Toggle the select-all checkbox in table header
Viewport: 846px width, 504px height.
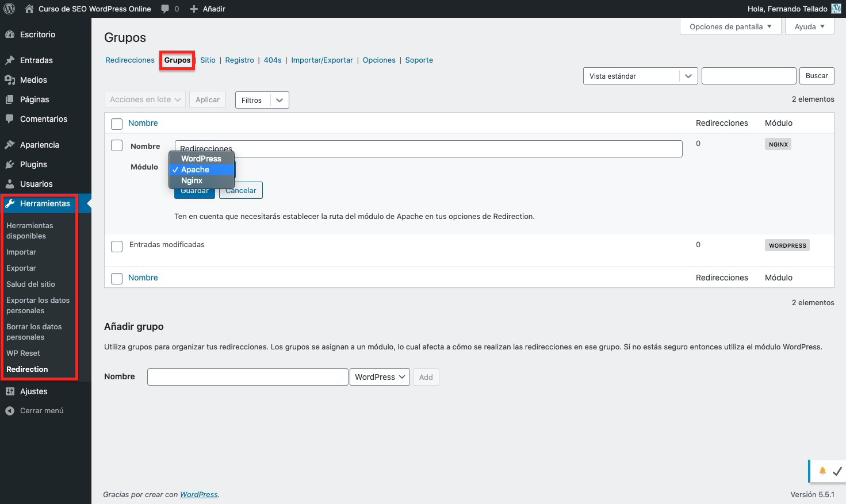pos(117,124)
